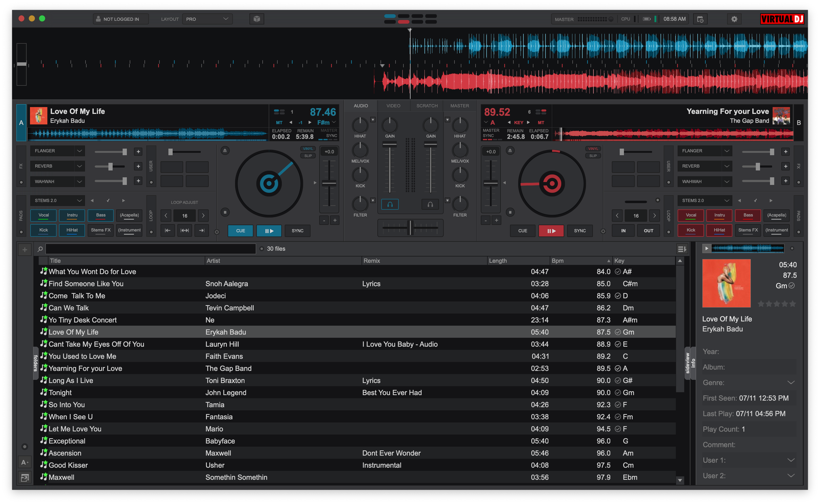Image resolution: width=820 pixels, height=504 pixels.
Task: Switch to the SCRATCH mixer tab
Action: 427,106
